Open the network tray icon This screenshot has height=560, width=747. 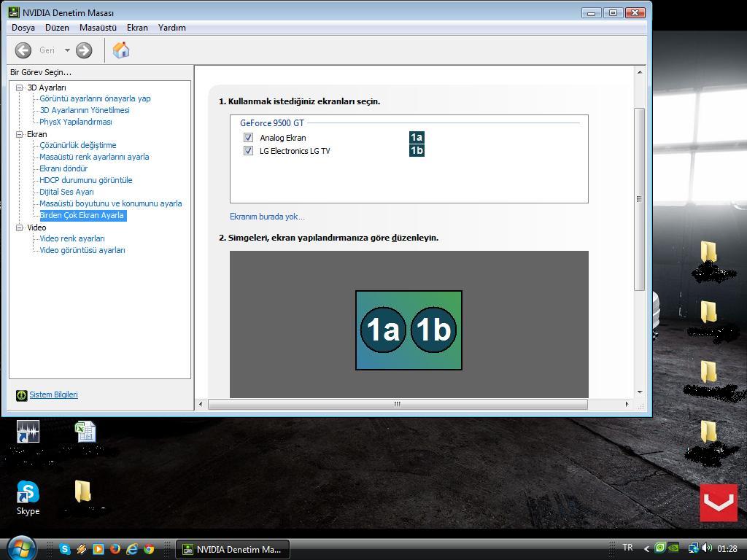click(693, 548)
